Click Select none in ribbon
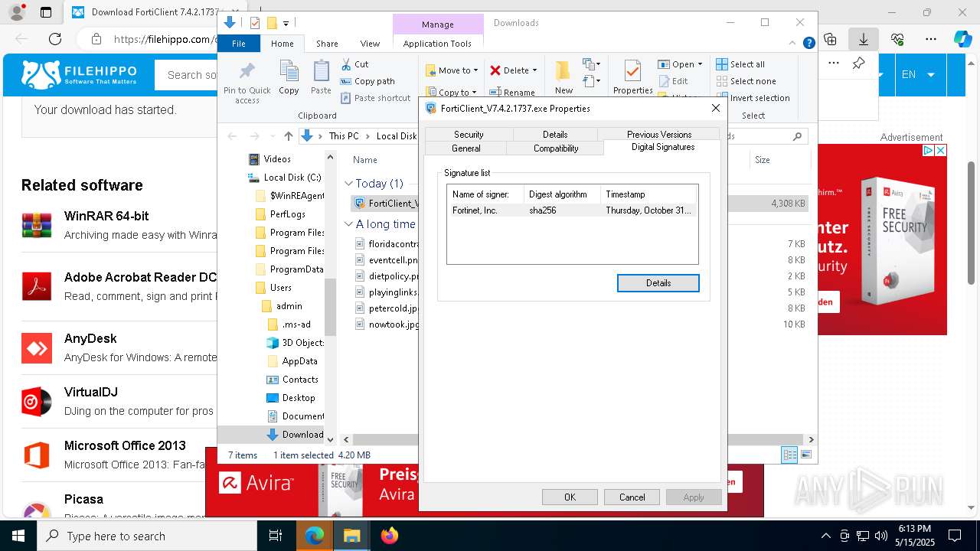The width and height of the screenshot is (980, 551). click(x=746, y=81)
